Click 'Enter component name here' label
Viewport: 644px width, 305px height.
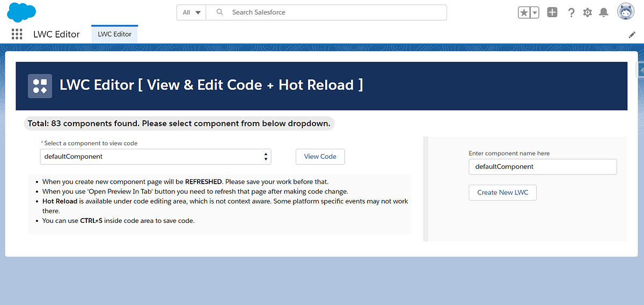point(509,153)
